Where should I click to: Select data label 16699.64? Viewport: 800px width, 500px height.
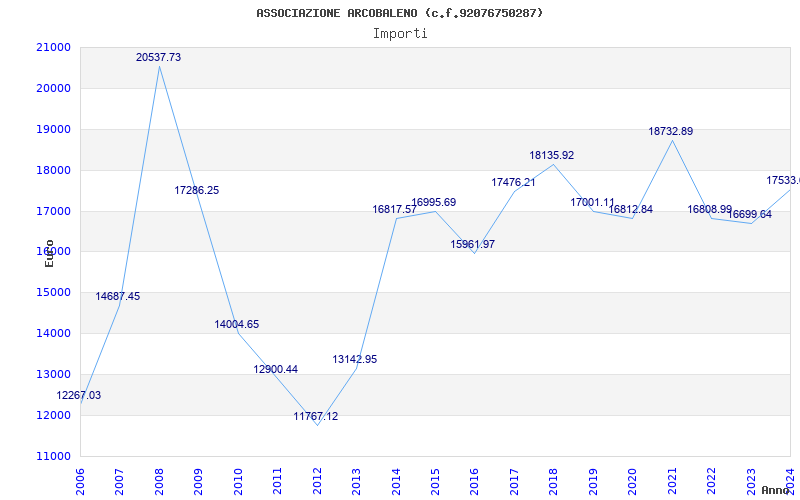click(x=749, y=214)
